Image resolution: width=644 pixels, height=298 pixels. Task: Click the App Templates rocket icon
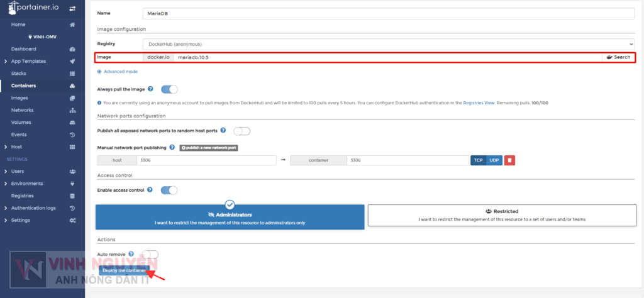72,61
